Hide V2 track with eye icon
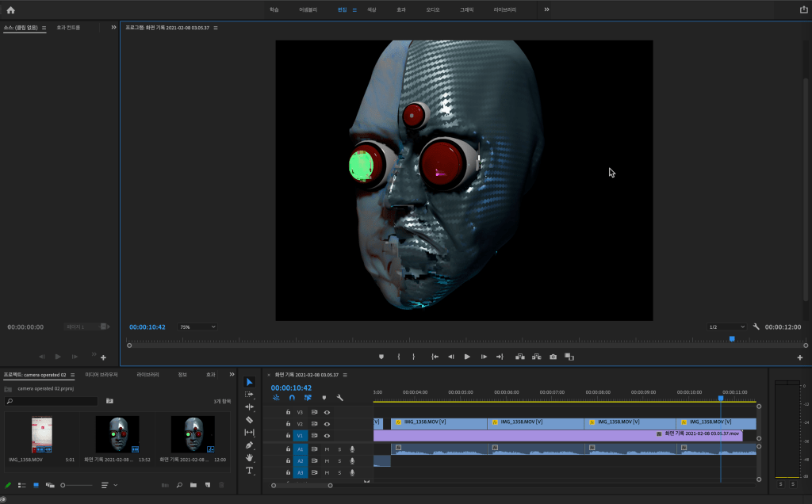This screenshot has height=504, width=812. 327,424
